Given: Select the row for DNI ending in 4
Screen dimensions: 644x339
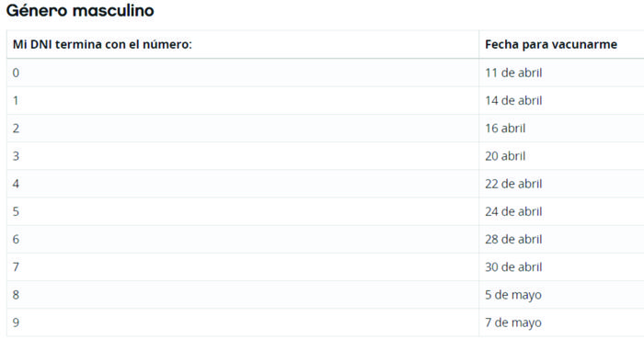Looking at the screenshot, I should (326, 184).
